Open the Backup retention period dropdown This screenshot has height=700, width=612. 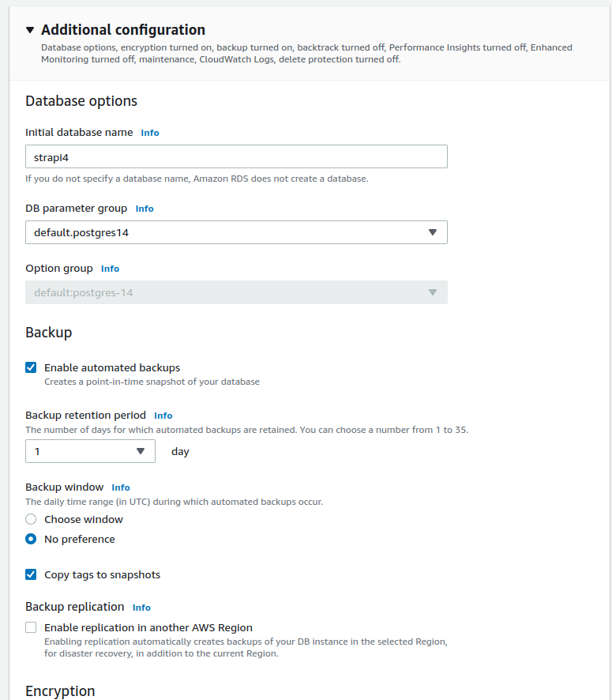pos(89,451)
